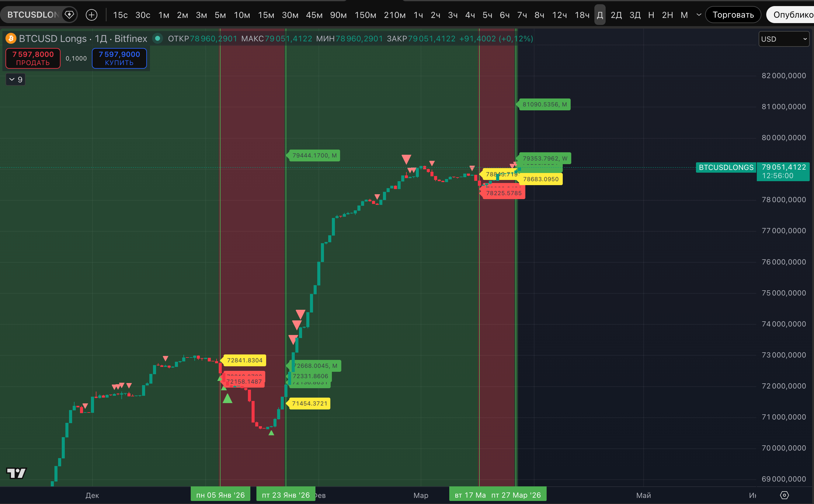Image resolution: width=814 pixels, height=504 pixels.
Task: Click the blue КУПИТЬ buy button
Action: pos(119,58)
